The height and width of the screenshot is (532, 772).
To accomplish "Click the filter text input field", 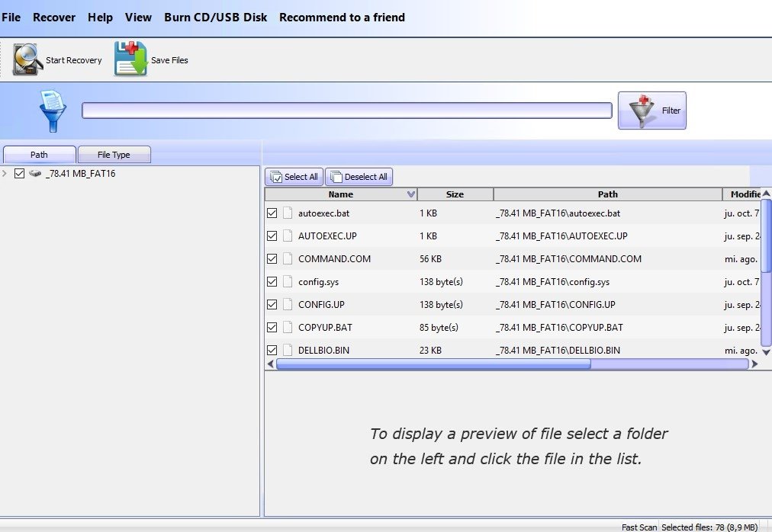I will [347, 111].
